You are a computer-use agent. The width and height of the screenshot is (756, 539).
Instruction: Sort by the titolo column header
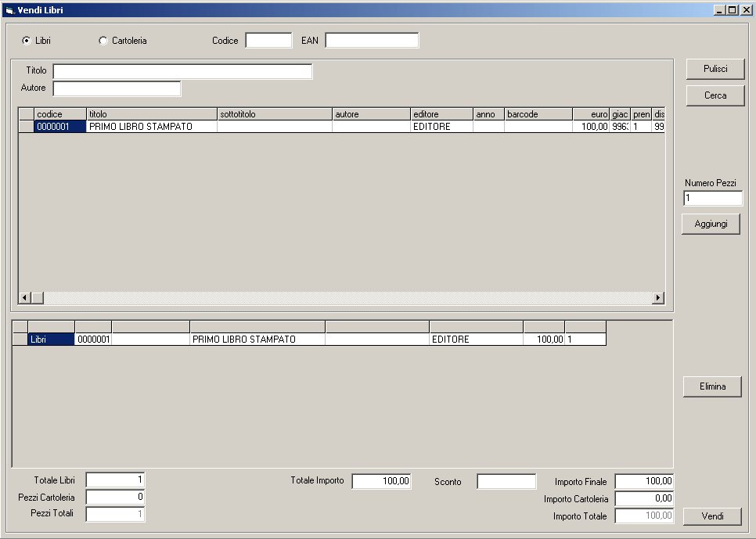[x=151, y=114]
